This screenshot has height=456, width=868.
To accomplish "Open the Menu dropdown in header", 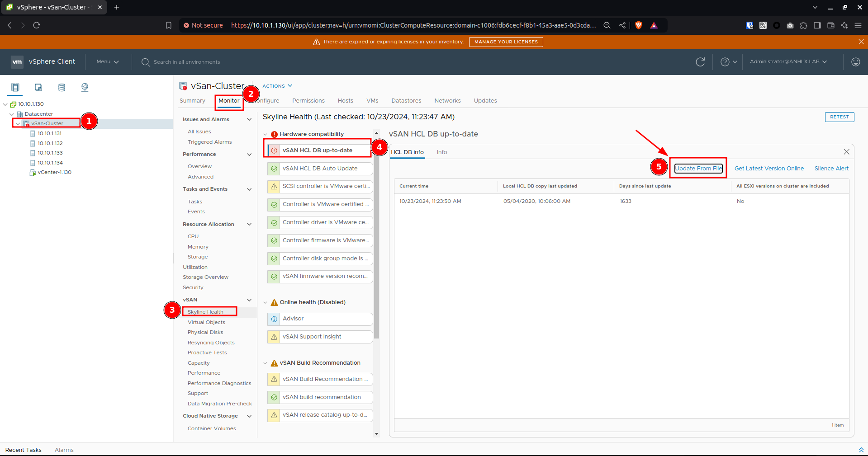I will pos(108,62).
